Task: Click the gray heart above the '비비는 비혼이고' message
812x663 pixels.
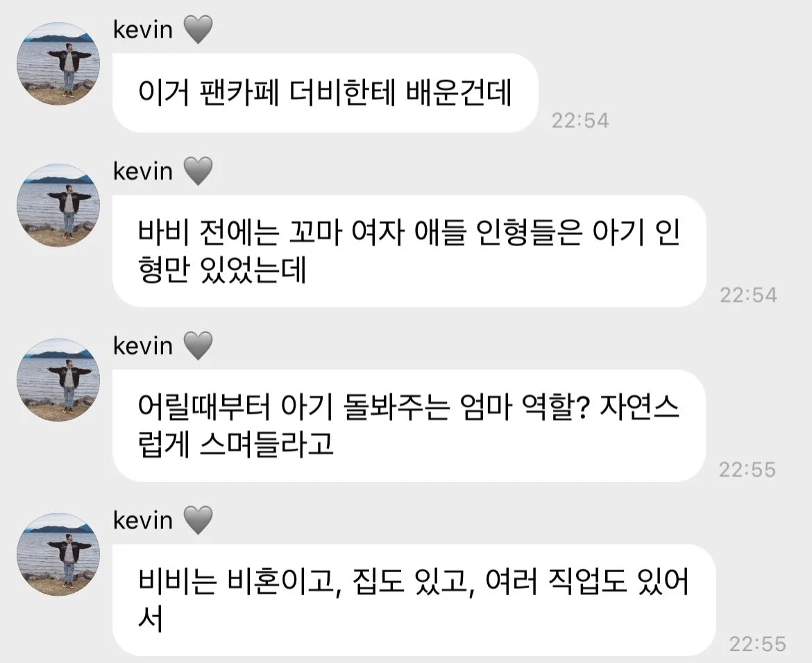Action: tap(198, 520)
